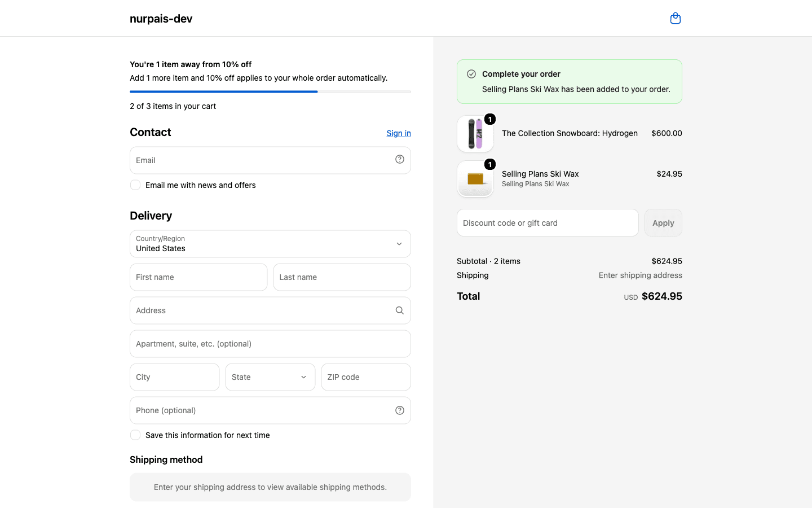The height and width of the screenshot is (508, 812).
Task: Open the shopping bag cart icon
Action: 675,19
